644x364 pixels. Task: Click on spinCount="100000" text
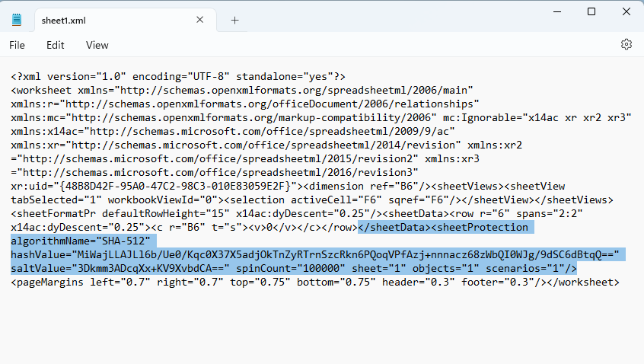pyautogui.click(x=290, y=268)
